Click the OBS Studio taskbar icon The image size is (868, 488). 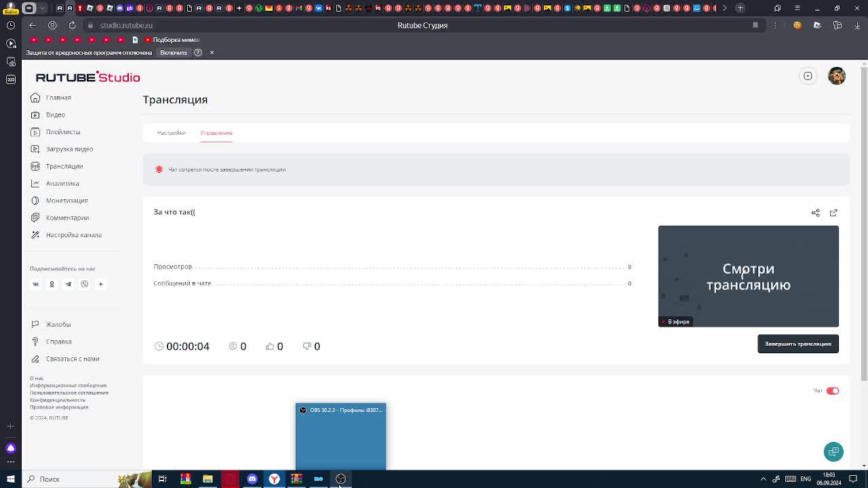click(340, 479)
